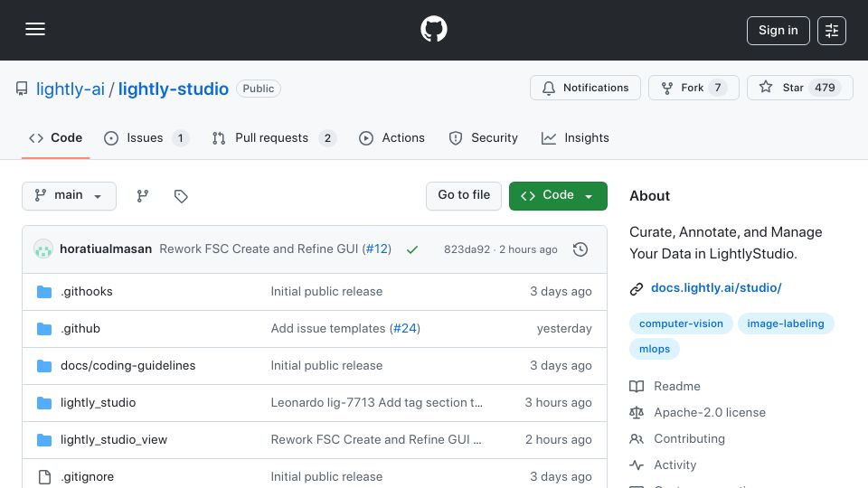Open the lightly_studio_view Rework FSC commit
The width and height of the screenshot is (868, 488).
pyautogui.click(x=376, y=440)
